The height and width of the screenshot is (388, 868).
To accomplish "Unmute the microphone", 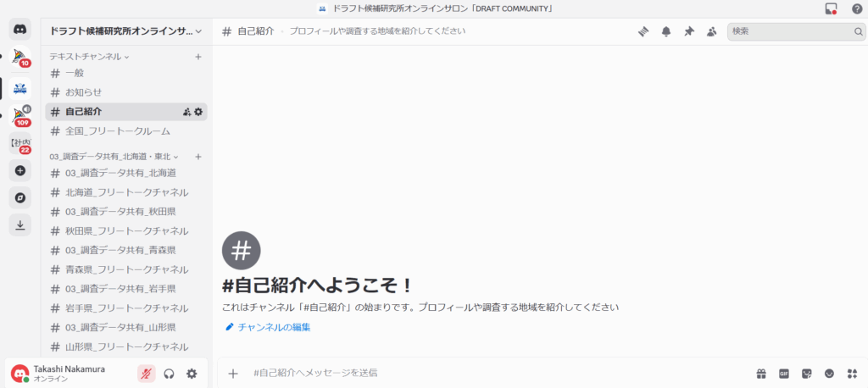I will [147, 373].
